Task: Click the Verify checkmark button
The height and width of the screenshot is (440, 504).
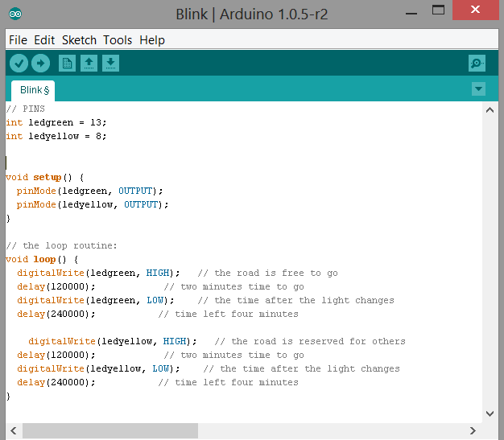Action: click(x=19, y=63)
